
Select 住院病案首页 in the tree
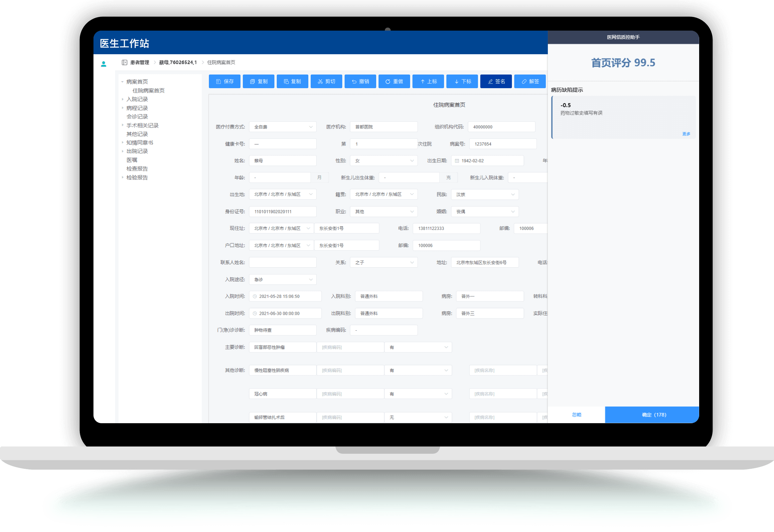(149, 91)
